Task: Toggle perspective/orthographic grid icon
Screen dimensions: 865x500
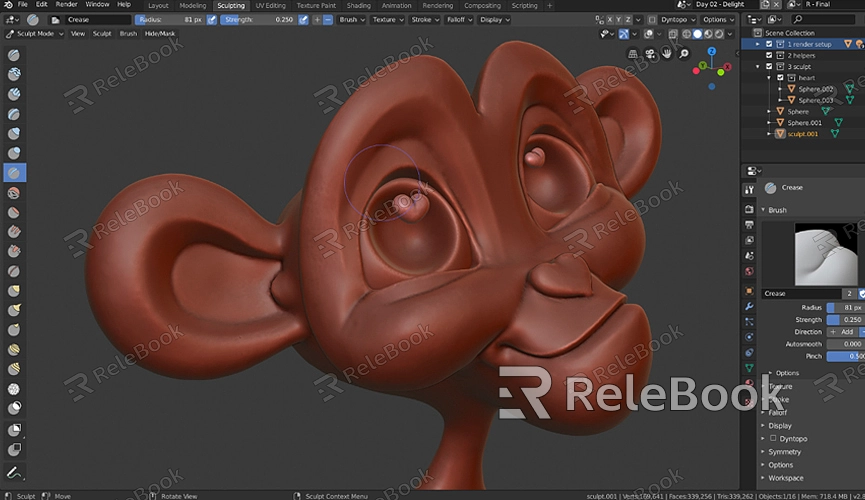Action: [633, 54]
